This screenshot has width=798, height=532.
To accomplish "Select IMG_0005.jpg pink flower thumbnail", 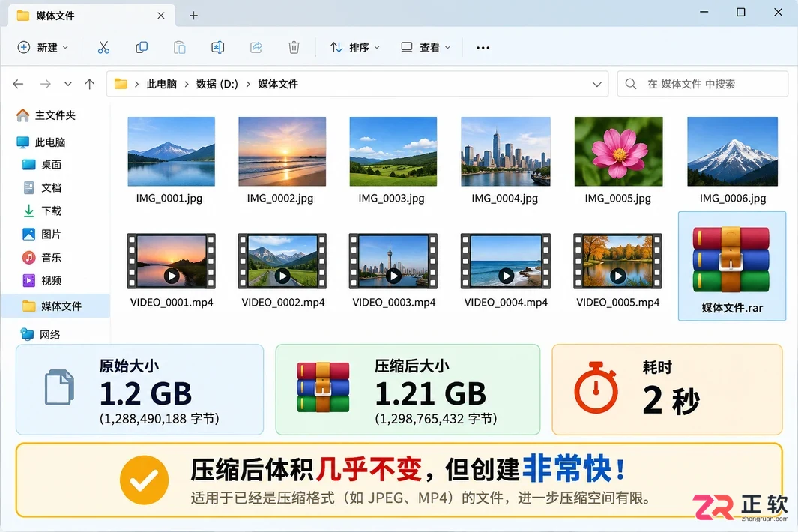I will tap(618, 151).
